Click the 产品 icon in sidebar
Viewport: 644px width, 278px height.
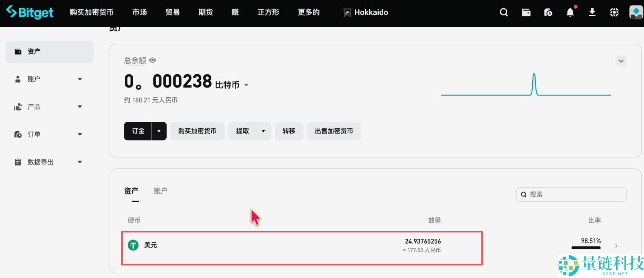[x=18, y=107]
